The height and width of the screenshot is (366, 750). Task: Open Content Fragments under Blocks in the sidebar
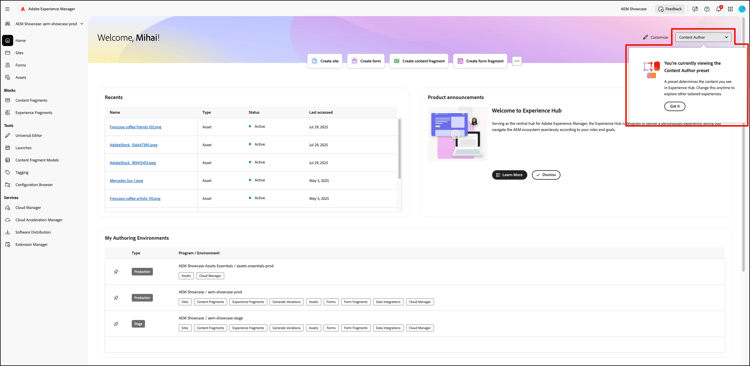31,100
